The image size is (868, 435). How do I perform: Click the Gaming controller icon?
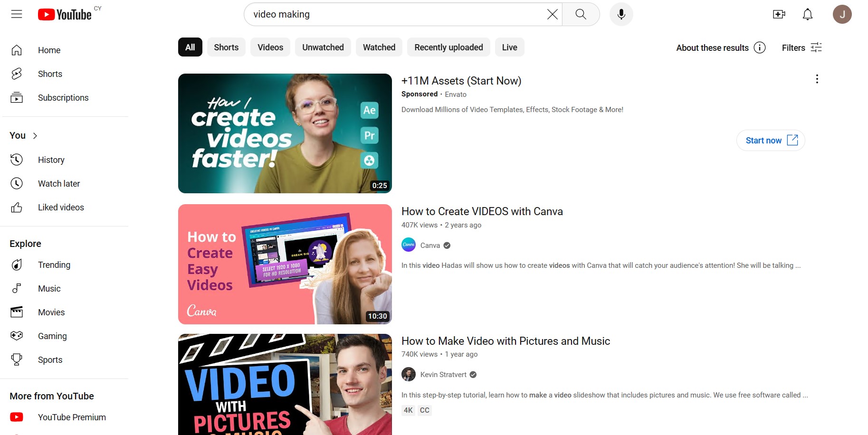pyautogui.click(x=17, y=336)
